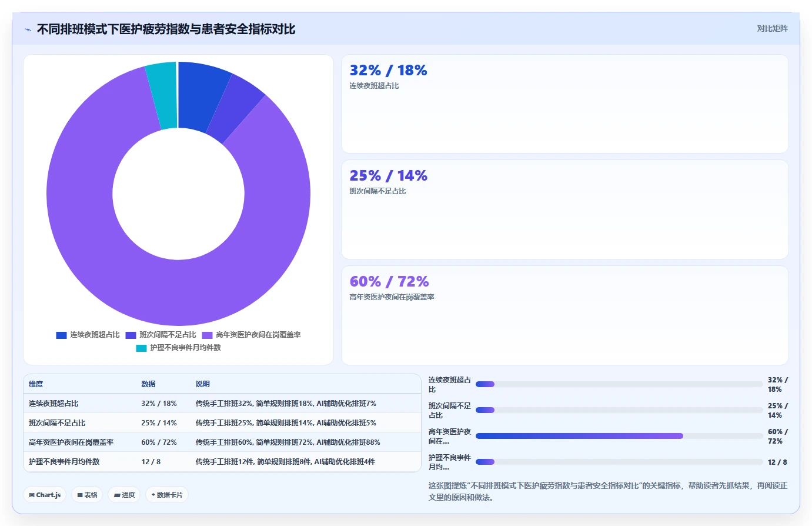The height and width of the screenshot is (526, 812).
Task: Toggle 护理不良事件月均件数 legend swatch
Action: tap(141, 348)
